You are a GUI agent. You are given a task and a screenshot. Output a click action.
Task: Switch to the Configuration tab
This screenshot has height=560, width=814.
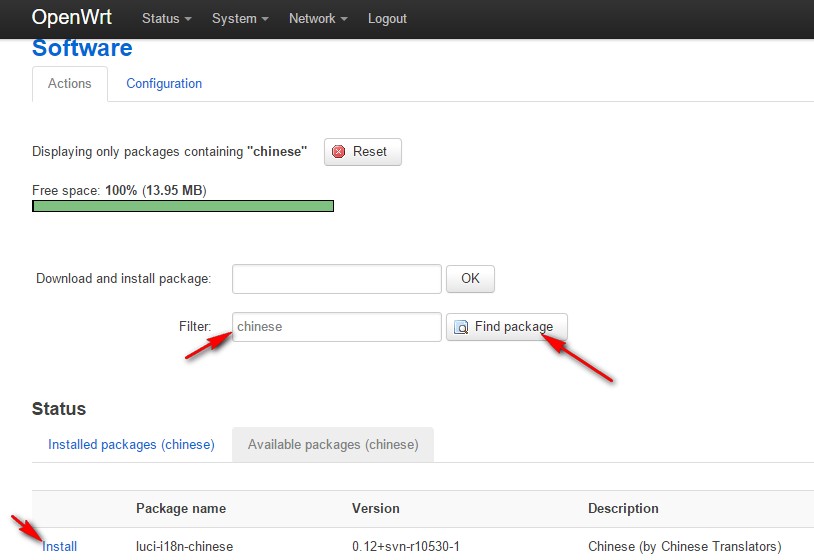coord(164,84)
